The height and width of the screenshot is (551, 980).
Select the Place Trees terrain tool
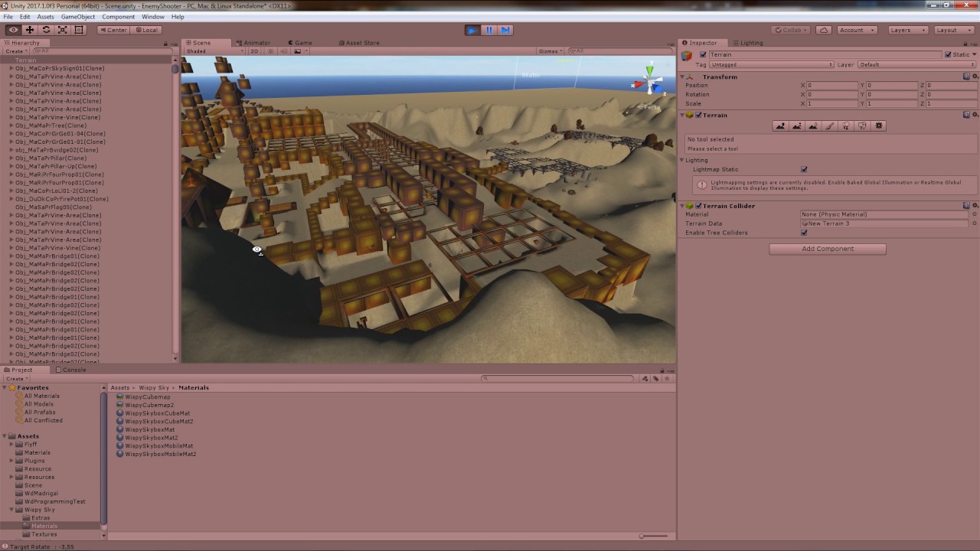pyautogui.click(x=845, y=126)
